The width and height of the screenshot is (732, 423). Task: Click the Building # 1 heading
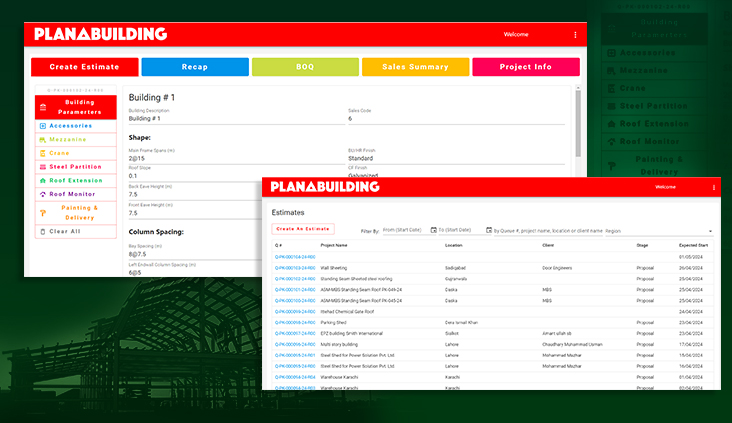(152, 98)
